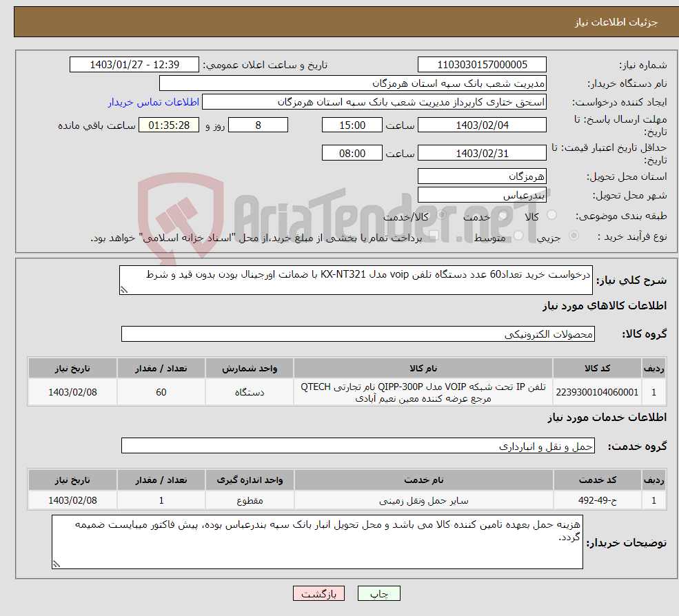Screen dimensions: 679x616
Task: Click the validity time field 08:00
Action: pos(352,153)
